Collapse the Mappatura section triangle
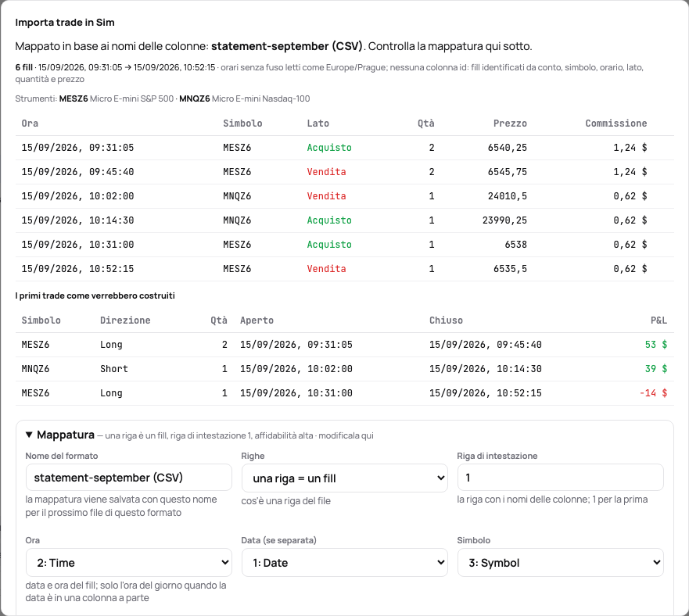The image size is (689, 616). click(x=29, y=435)
